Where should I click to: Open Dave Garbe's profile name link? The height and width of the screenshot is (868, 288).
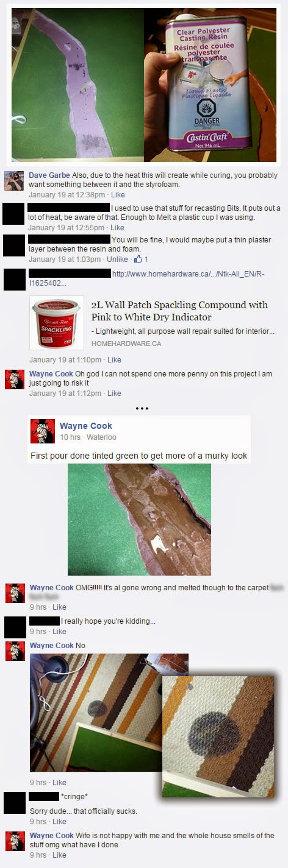(x=49, y=175)
